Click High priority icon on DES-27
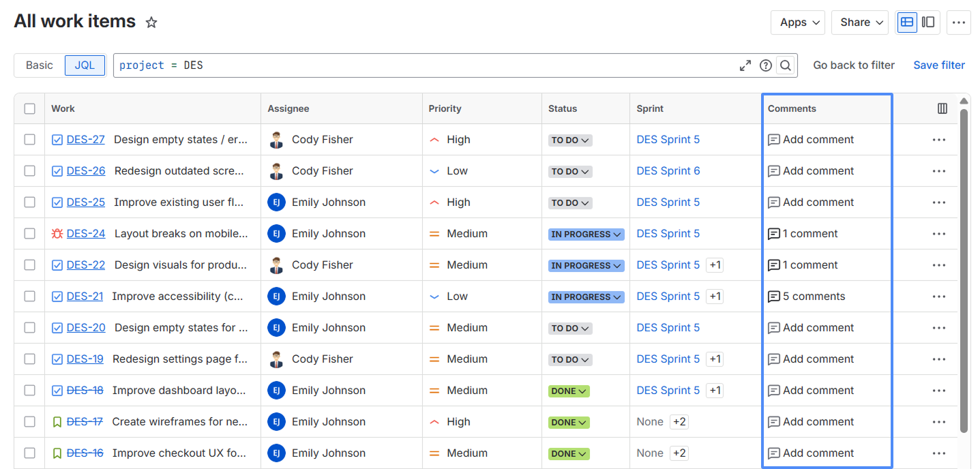Viewport: 980px width, 469px height. click(434, 140)
